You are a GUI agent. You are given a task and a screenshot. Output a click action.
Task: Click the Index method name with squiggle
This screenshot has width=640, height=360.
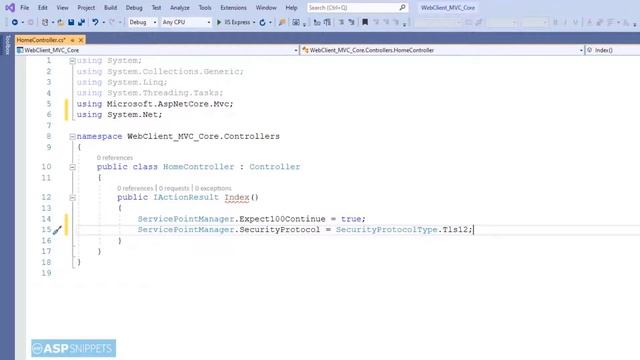[237, 198]
